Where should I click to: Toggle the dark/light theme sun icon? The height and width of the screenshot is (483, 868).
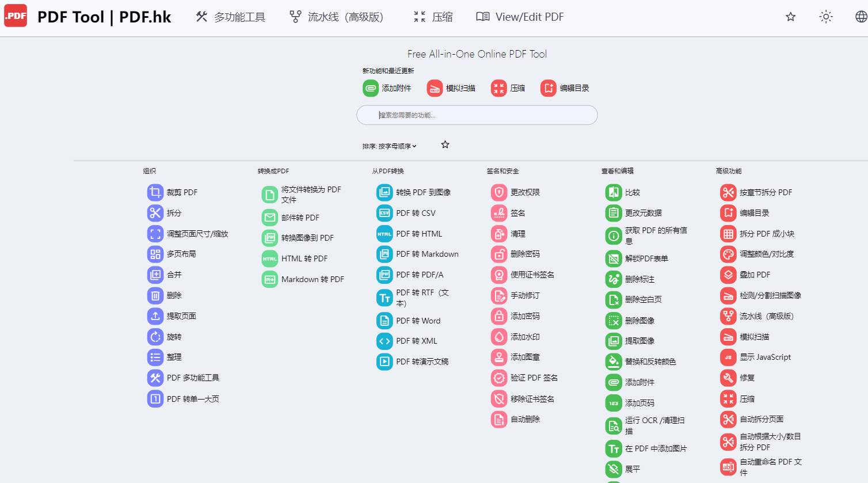(826, 17)
